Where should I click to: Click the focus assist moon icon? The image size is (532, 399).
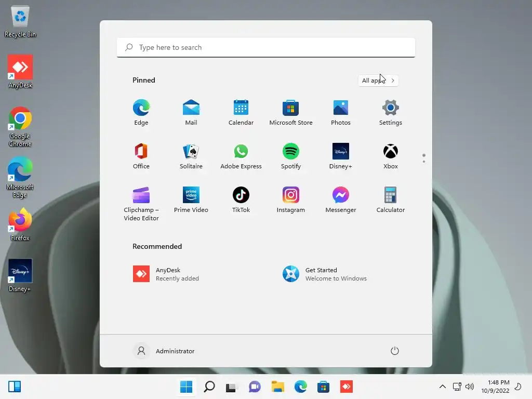tap(518, 387)
